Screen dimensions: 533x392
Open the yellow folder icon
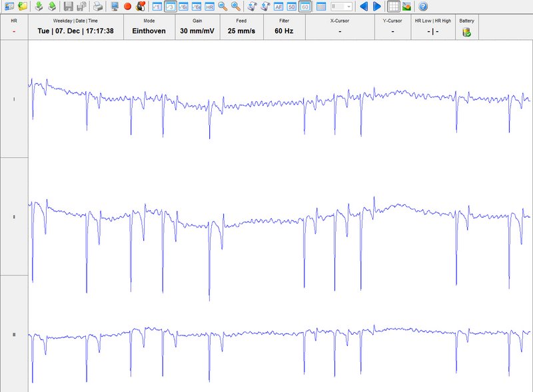[x=23, y=7]
